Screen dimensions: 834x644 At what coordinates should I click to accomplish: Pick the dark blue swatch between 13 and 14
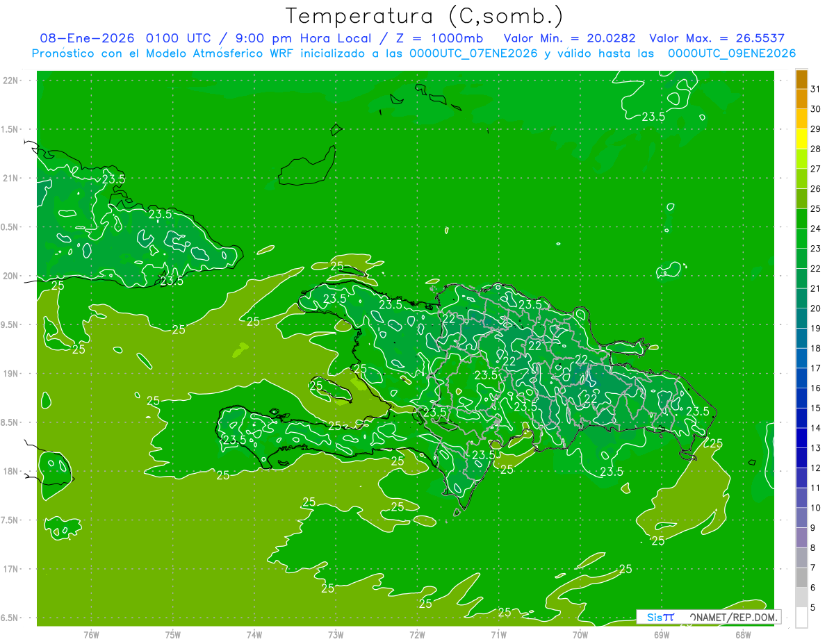(x=801, y=438)
